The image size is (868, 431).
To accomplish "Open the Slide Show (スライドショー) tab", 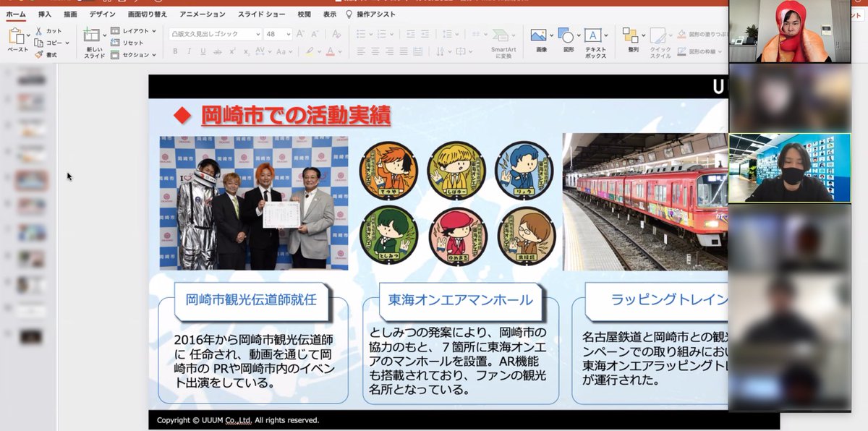I will pyautogui.click(x=263, y=14).
